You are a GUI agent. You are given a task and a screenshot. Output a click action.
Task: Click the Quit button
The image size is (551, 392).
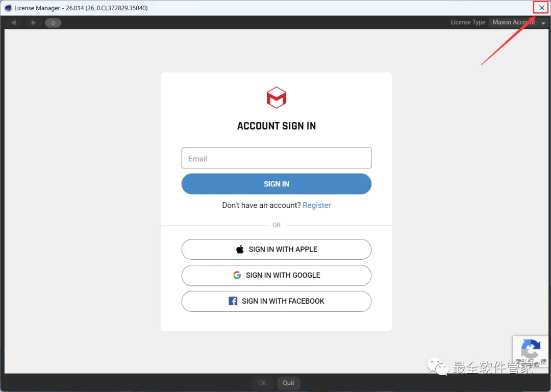[288, 383]
